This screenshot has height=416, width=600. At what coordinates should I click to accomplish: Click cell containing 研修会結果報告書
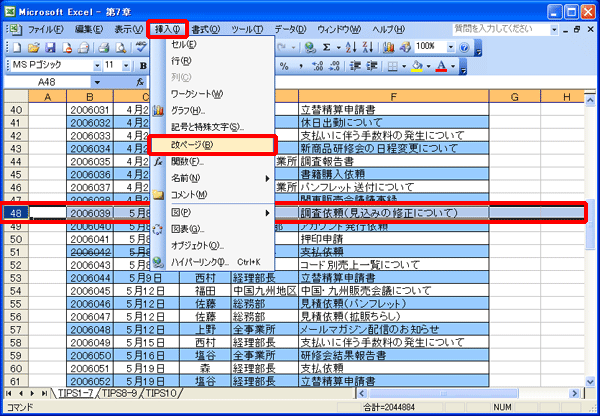[394, 356]
